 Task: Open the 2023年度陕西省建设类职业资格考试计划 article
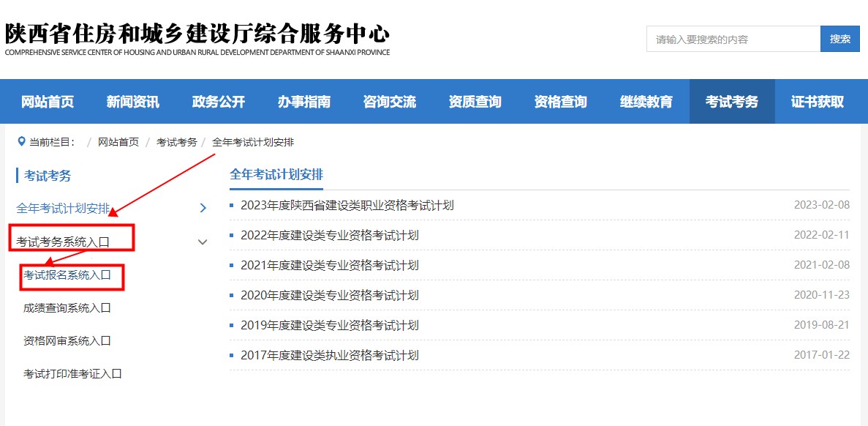pos(347,205)
